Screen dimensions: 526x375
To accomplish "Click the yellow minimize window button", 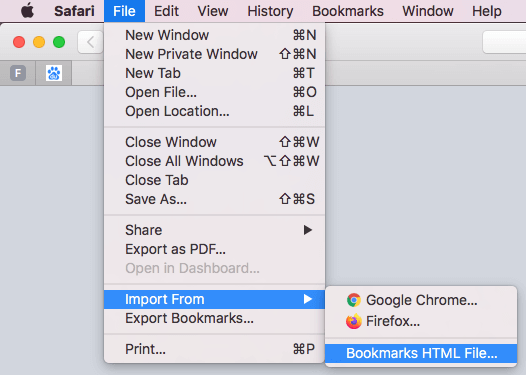I will (x=39, y=42).
